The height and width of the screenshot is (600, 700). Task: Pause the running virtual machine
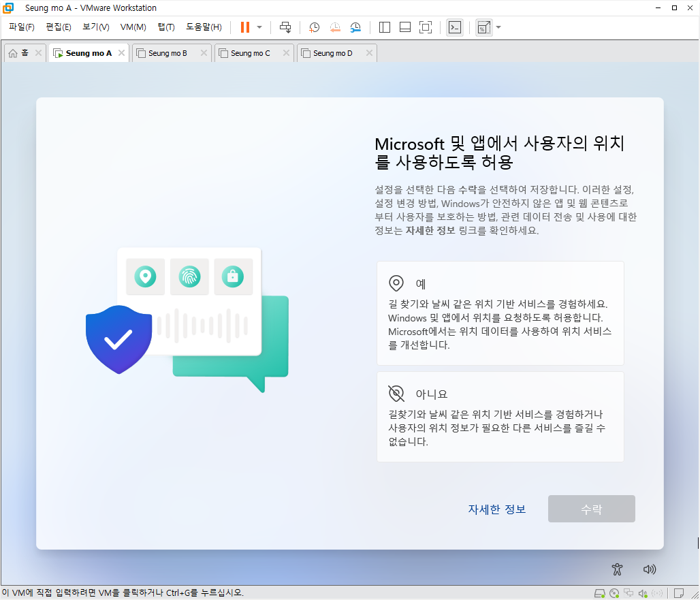click(244, 27)
